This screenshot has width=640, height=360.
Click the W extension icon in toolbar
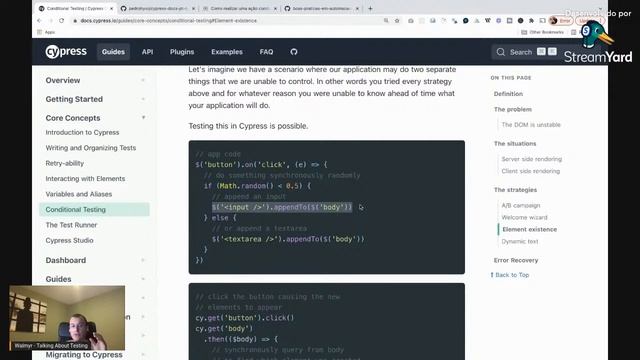point(487,20)
